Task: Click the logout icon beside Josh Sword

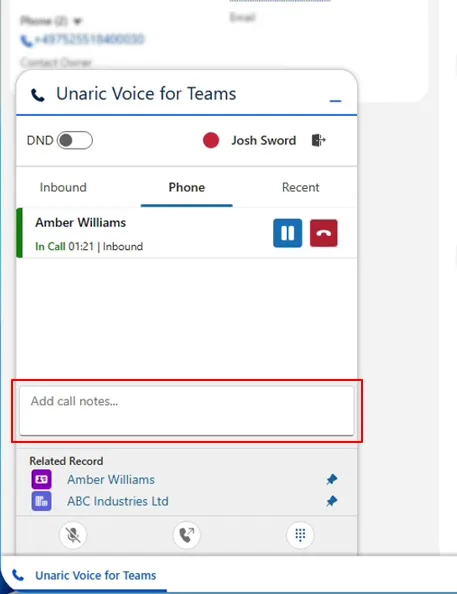Action: pos(318,140)
